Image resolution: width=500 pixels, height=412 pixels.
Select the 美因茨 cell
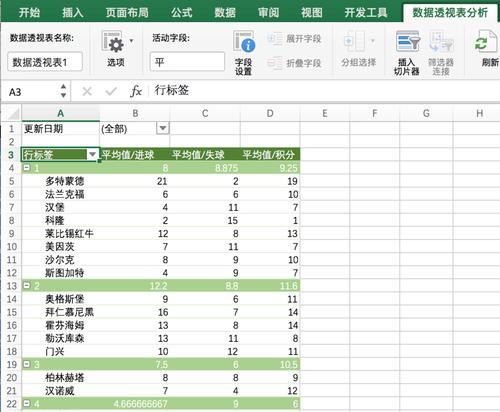coord(60,246)
